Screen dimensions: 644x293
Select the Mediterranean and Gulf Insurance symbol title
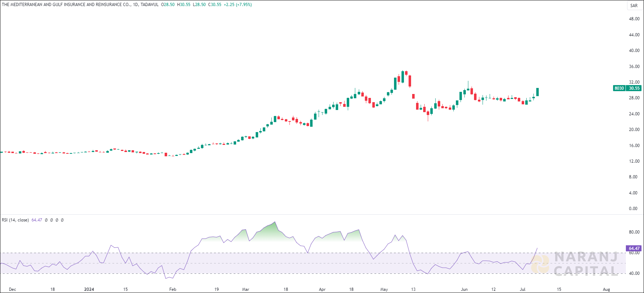coord(66,5)
